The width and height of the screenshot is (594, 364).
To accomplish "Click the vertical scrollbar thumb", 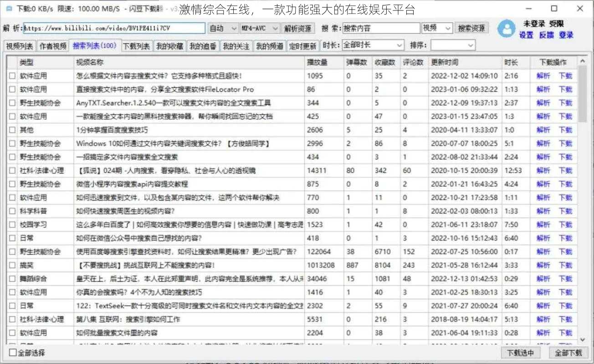I will 583,94.
